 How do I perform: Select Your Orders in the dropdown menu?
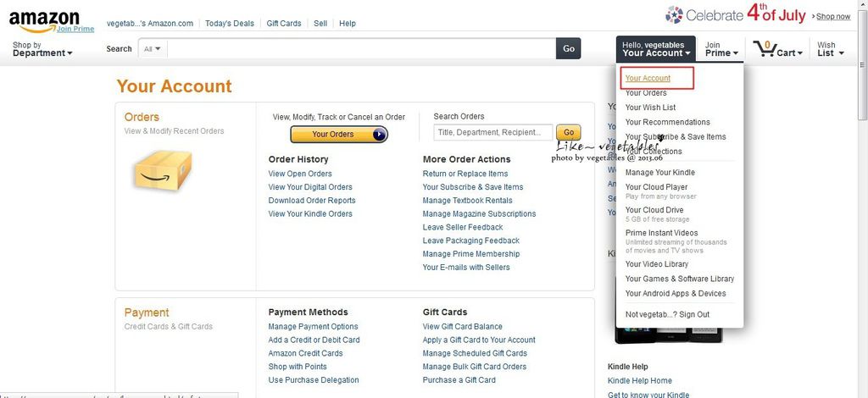646,93
